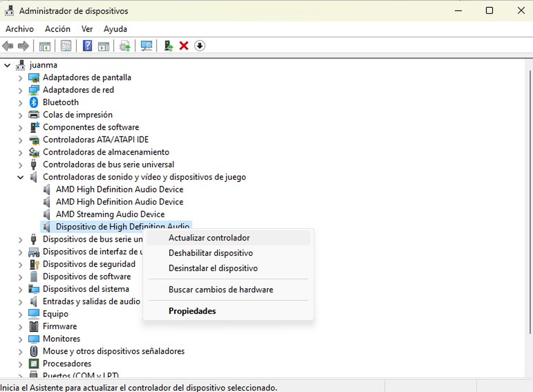
Task: Open the Ver menu
Action: 86,29
